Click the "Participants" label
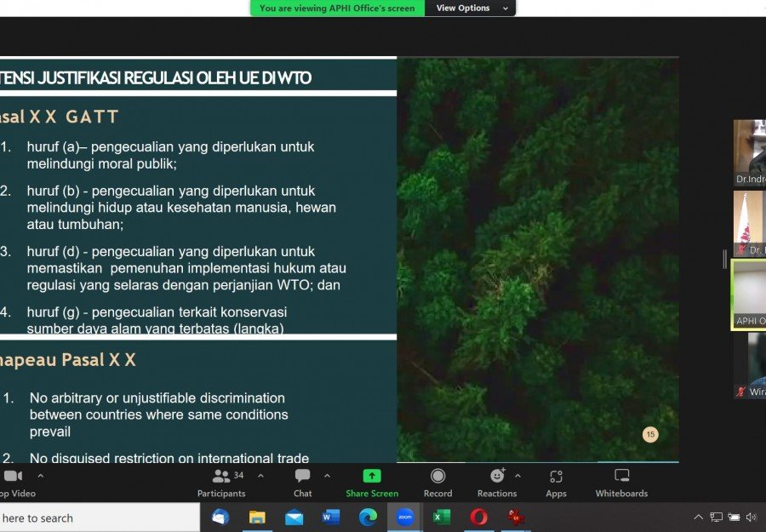The width and height of the screenshot is (766, 532). pyautogui.click(x=221, y=494)
